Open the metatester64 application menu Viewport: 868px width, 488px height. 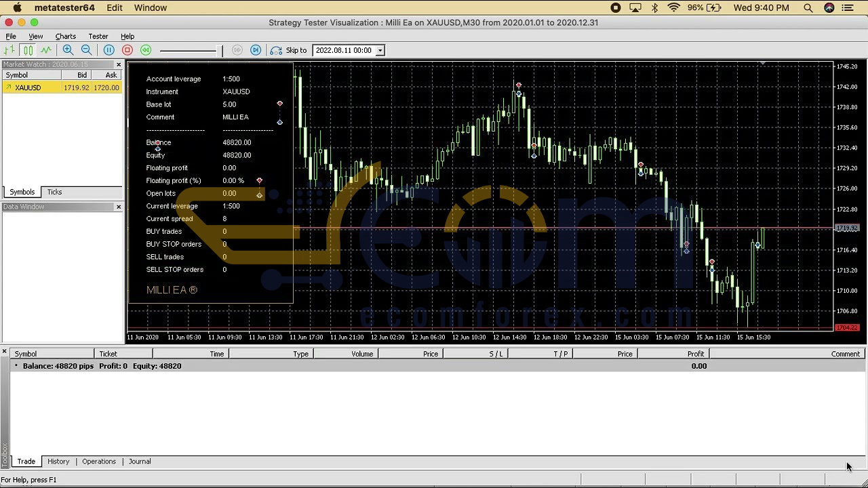tap(64, 7)
